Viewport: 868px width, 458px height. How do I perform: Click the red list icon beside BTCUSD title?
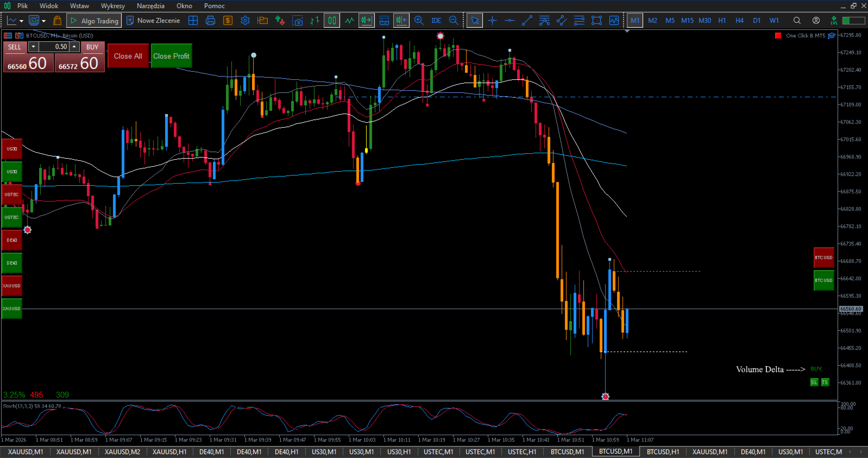(x=8, y=36)
